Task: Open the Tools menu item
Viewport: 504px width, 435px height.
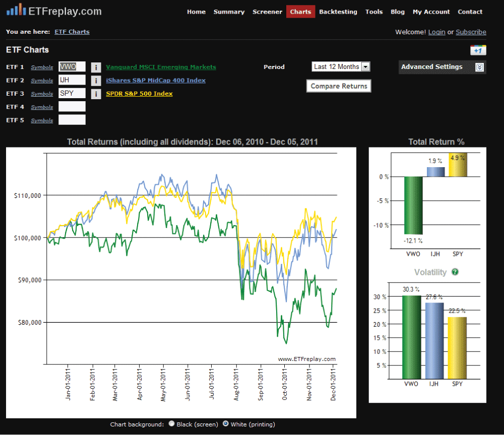Action: 374,12
